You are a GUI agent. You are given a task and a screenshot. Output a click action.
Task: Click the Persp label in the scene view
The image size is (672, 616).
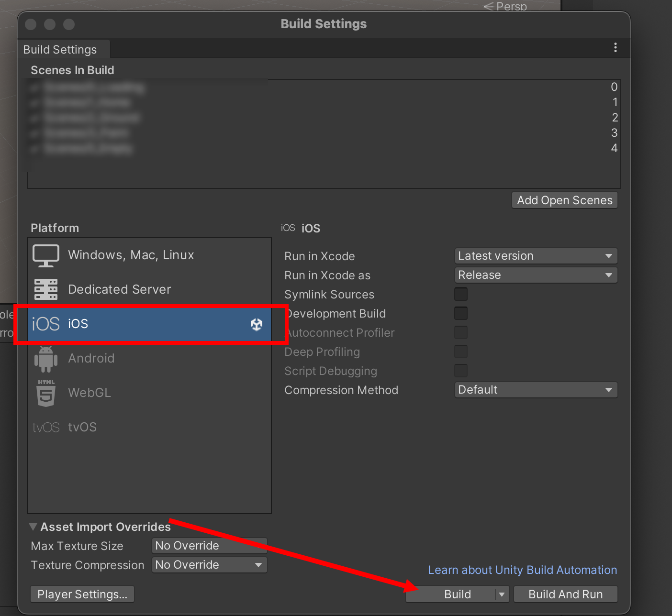(x=512, y=6)
